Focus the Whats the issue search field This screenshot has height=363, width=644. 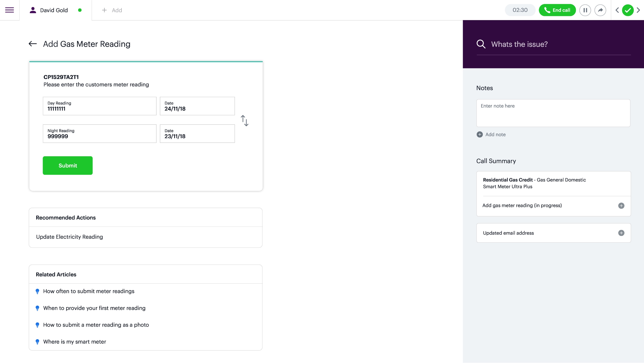554,44
